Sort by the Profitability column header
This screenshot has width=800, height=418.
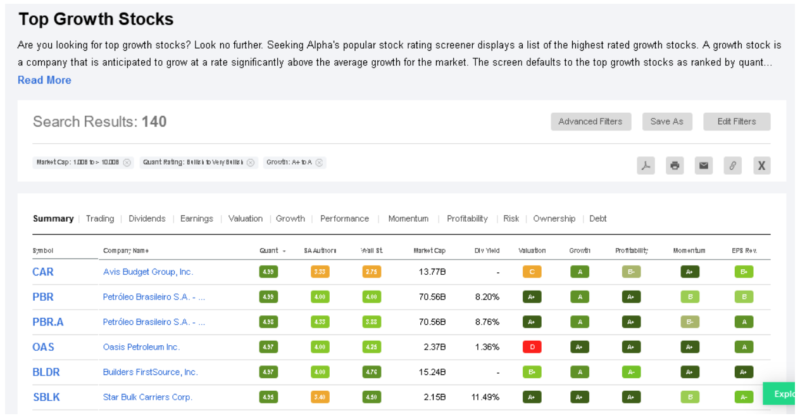631,251
